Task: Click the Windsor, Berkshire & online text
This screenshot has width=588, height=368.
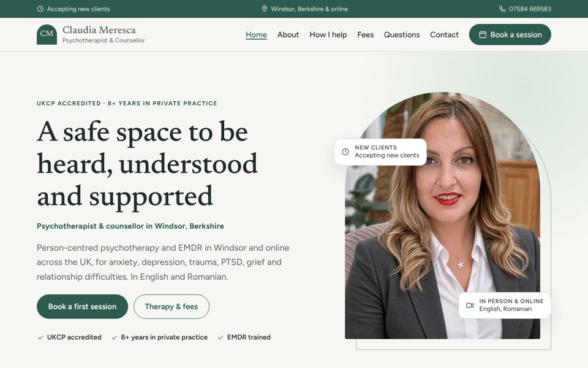Action: (x=309, y=9)
